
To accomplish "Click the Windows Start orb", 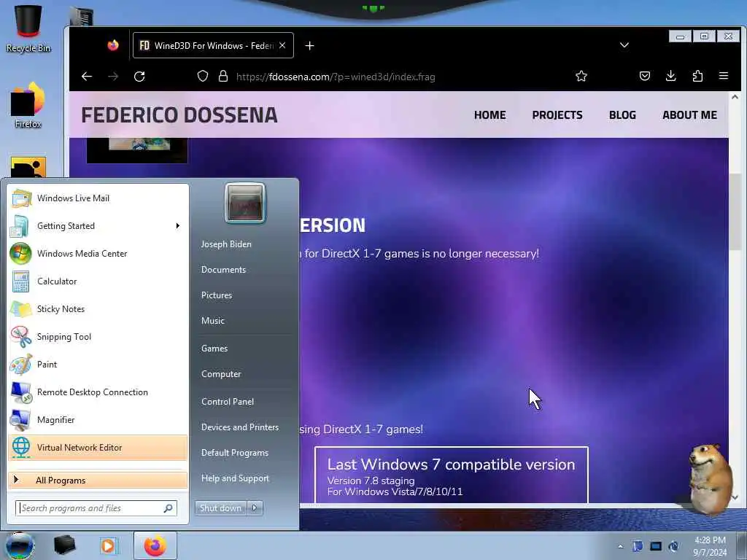I will coord(20,545).
